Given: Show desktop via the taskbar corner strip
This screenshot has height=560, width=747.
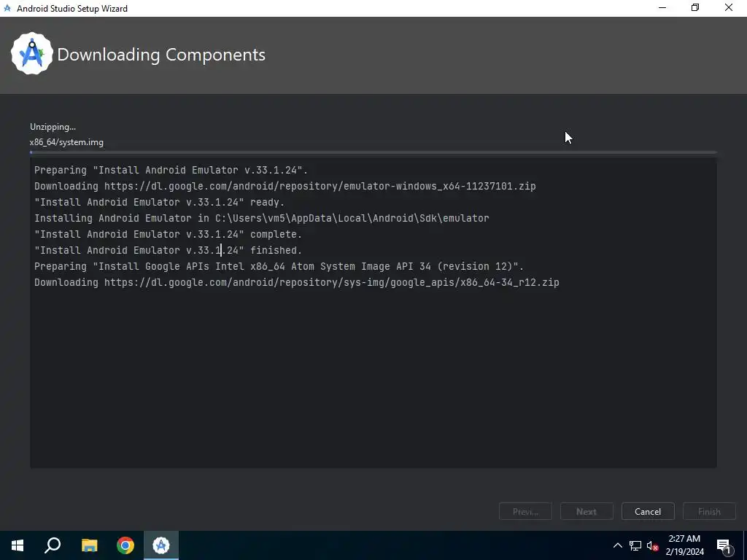Looking at the screenshot, I should click(745, 545).
